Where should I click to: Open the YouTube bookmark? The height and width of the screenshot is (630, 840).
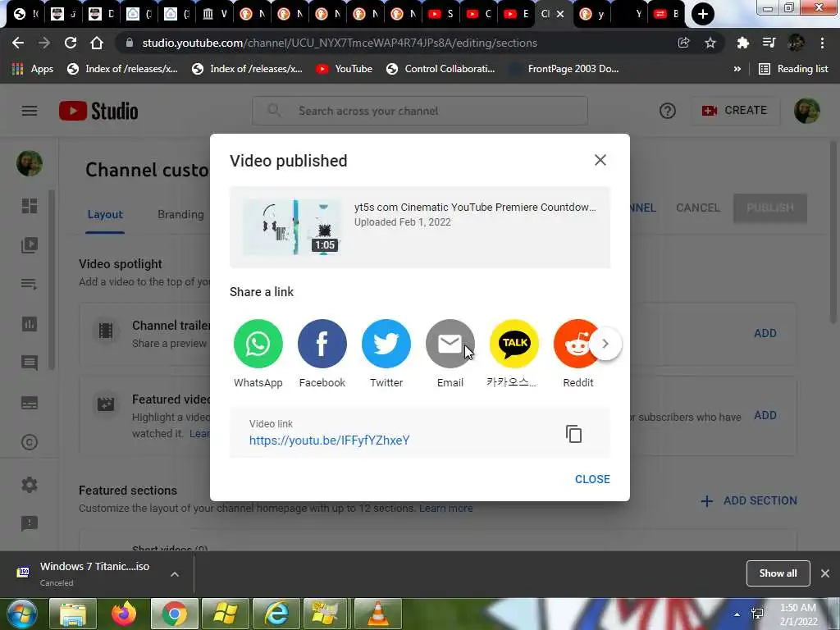(344, 69)
